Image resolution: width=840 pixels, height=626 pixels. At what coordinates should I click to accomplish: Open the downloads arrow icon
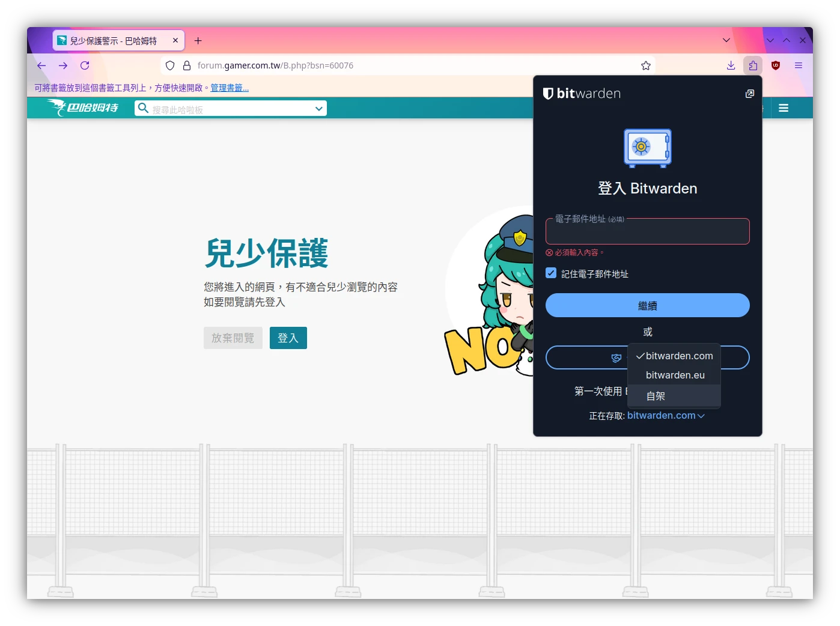[x=731, y=65]
